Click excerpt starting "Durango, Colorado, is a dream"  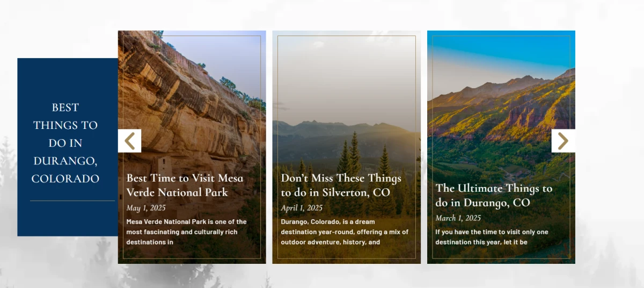345,232
